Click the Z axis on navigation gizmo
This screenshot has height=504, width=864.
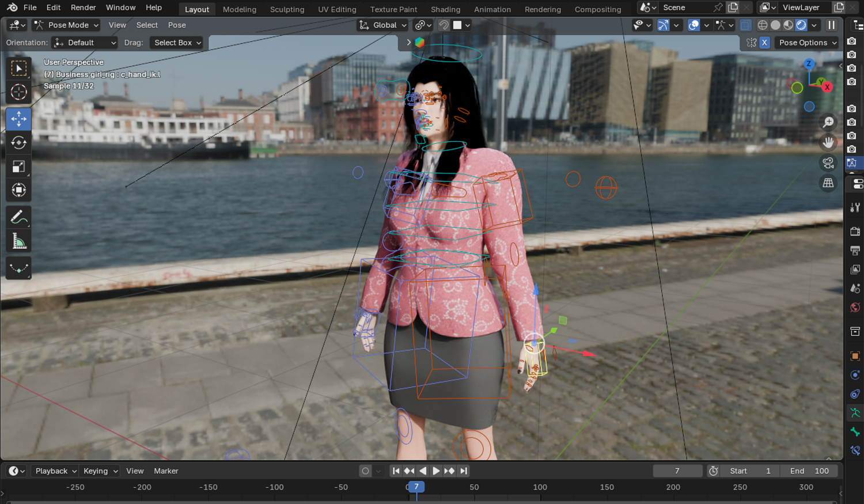[x=809, y=64]
